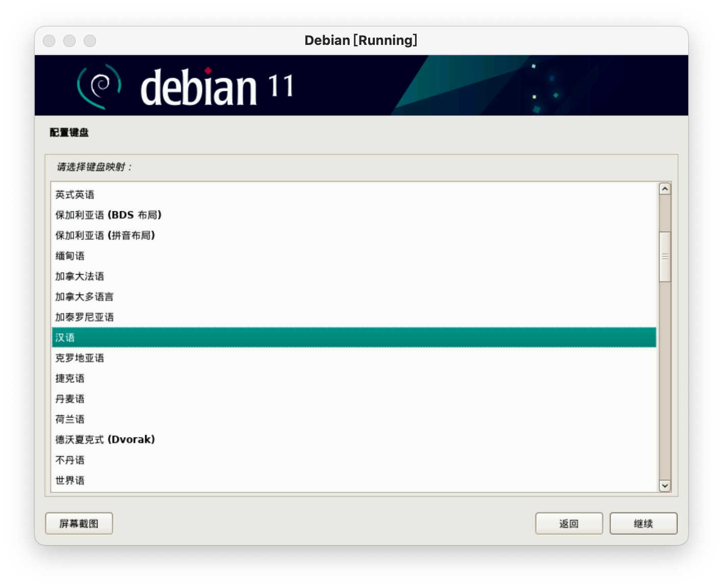Viewport: 723px width, 588px height.
Task: Click the list scrollbar thumb
Action: coord(665,257)
